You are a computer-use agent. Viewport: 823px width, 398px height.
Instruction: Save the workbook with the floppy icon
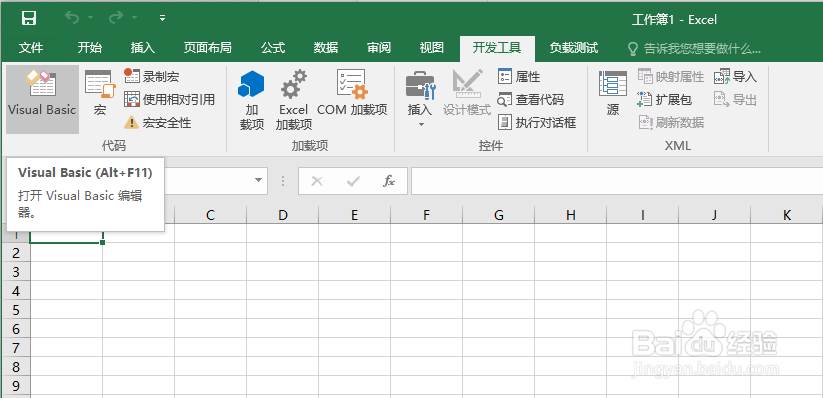(29, 18)
